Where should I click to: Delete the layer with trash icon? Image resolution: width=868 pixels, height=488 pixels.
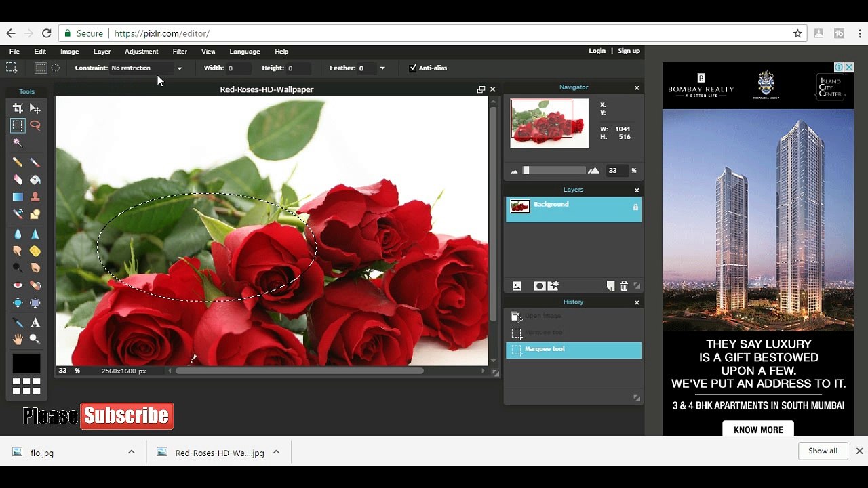point(624,286)
